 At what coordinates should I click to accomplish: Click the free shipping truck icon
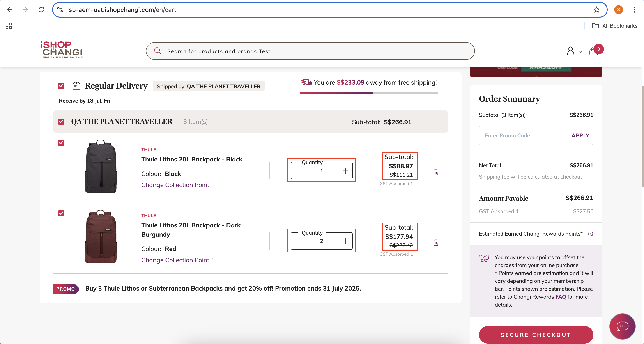(x=306, y=82)
